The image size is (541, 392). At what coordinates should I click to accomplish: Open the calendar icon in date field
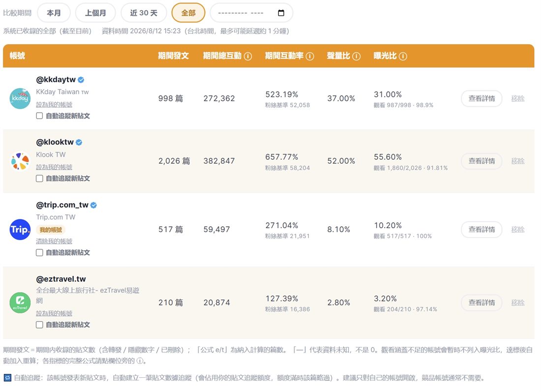281,13
